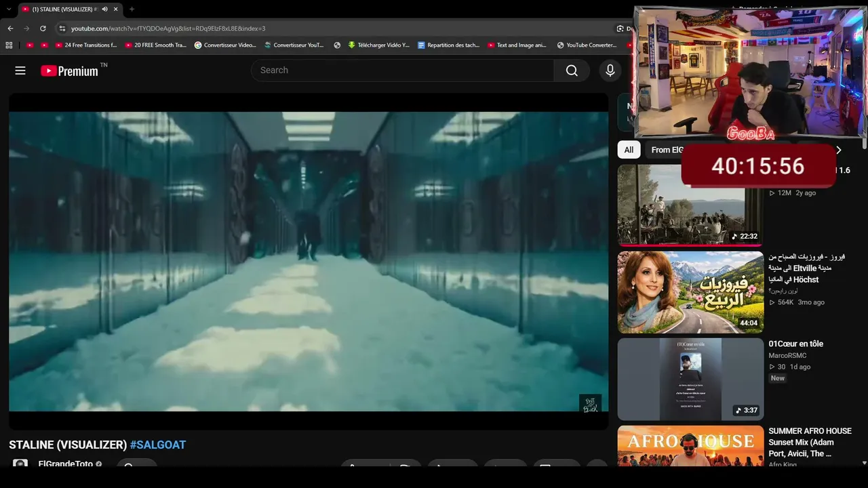
Task: Mute the STALINE tab audio icon
Action: (x=104, y=9)
